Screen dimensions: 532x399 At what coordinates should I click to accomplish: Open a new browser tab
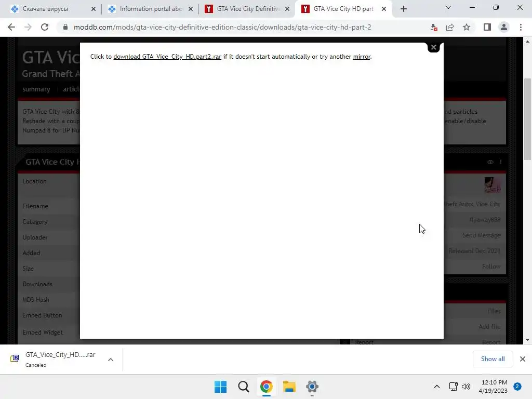pos(403,9)
